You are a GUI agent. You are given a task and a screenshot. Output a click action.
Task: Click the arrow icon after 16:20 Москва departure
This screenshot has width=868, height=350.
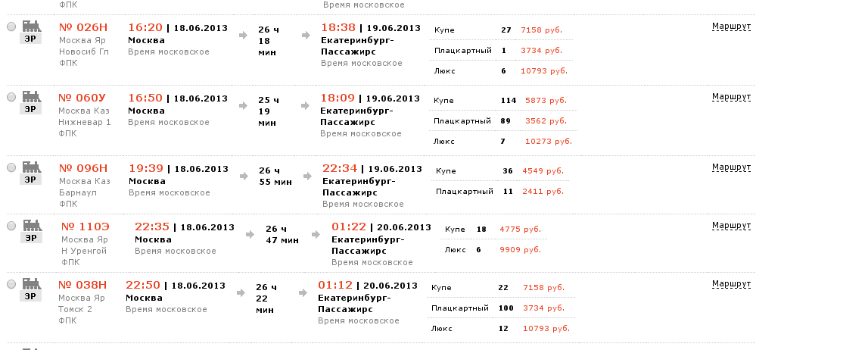tap(242, 35)
